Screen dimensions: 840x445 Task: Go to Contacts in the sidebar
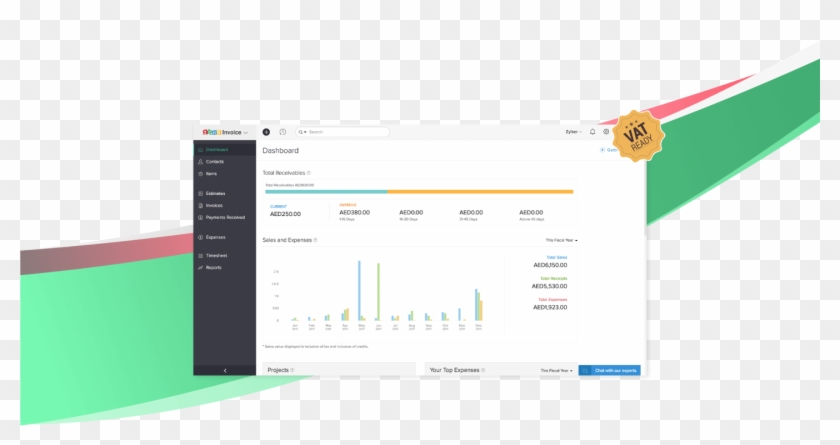pyautogui.click(x=214, y=161)
